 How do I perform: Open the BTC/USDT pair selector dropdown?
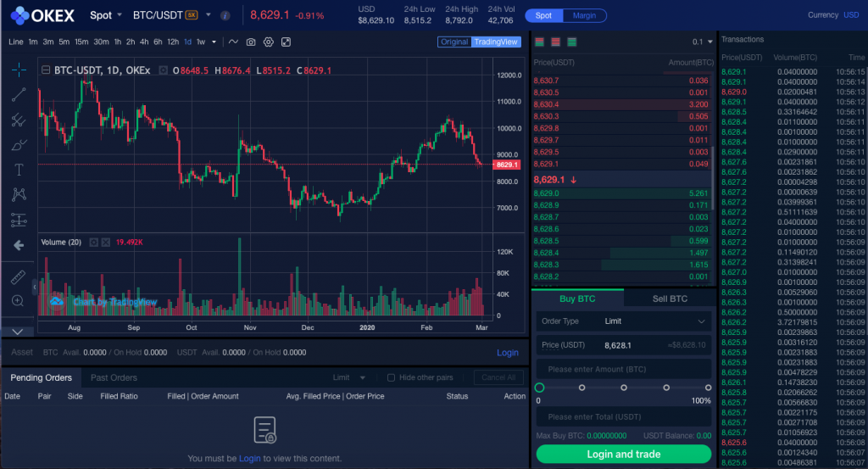point(209,15)
